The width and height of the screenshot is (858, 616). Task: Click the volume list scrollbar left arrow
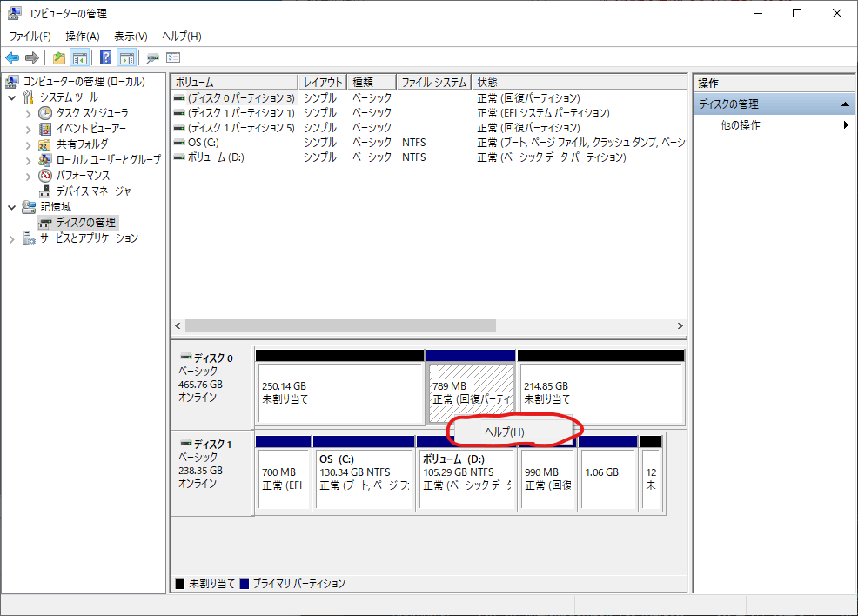coord(178,325)
